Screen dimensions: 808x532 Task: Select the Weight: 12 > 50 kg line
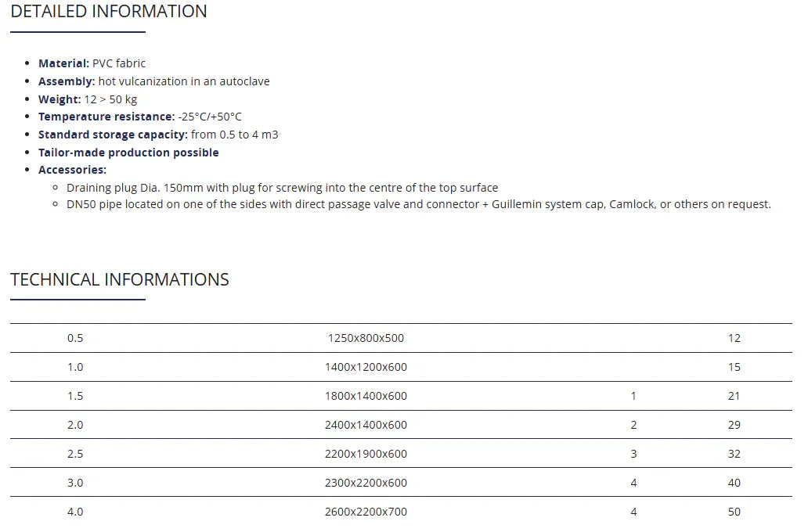pos(88,99)
